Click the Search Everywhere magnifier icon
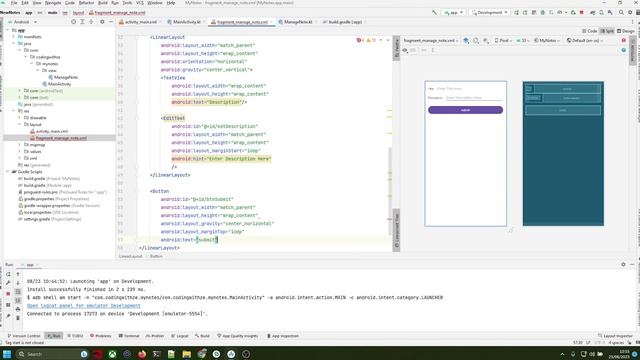640x360 pixels. click(621, 13)
